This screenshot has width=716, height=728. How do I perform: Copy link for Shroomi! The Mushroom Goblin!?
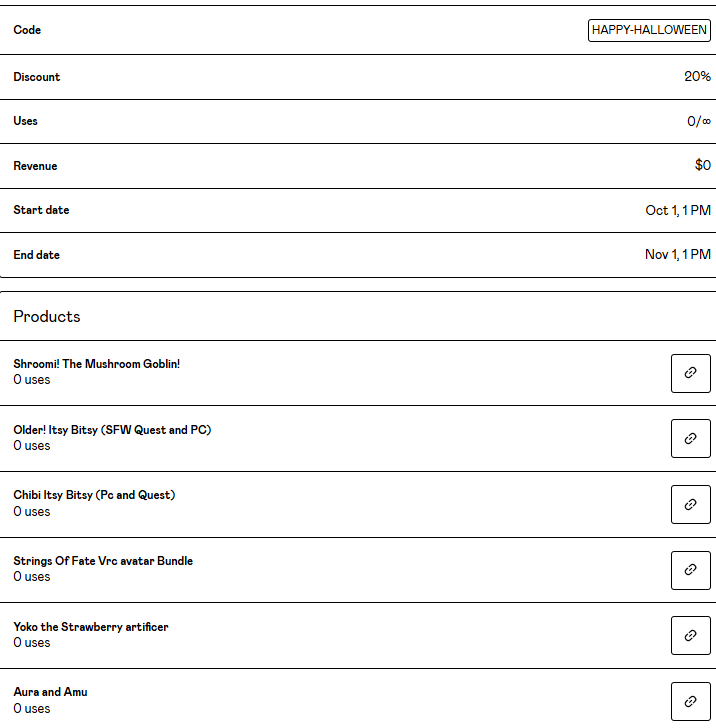(x=690, y=373)
